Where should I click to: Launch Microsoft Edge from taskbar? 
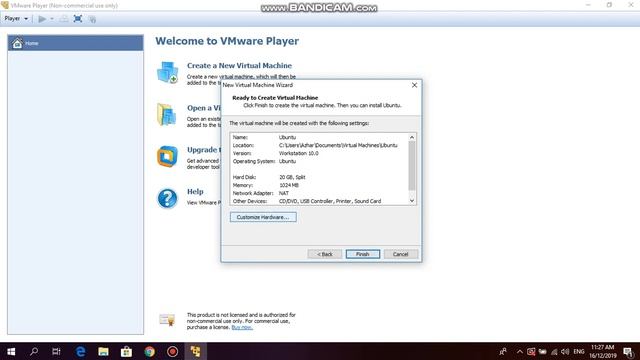click(x=80, y=351)
